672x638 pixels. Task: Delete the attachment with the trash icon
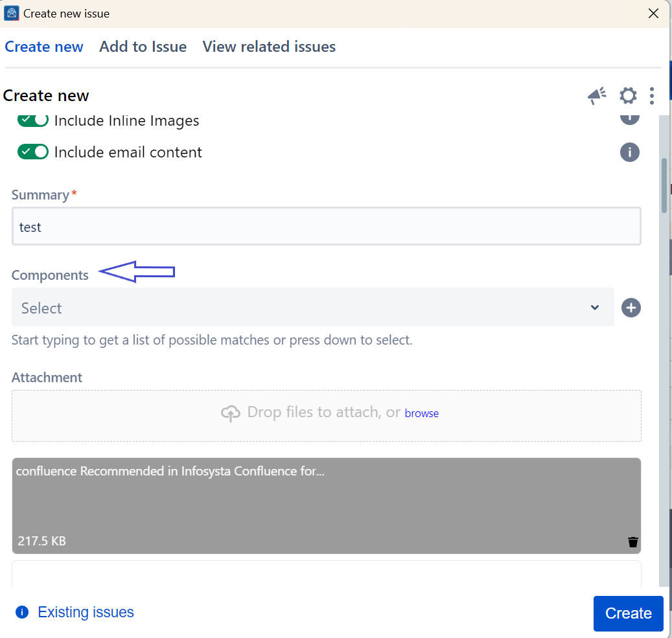pyautogui.click(x=632, y=542)
